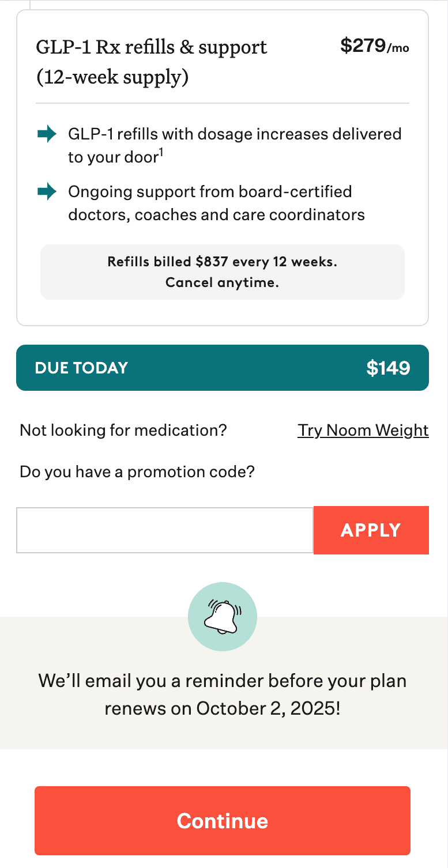Viewport: 448px width, 868px height.
Task: Click the $279/mo price
Action: [x=374, y=46]
